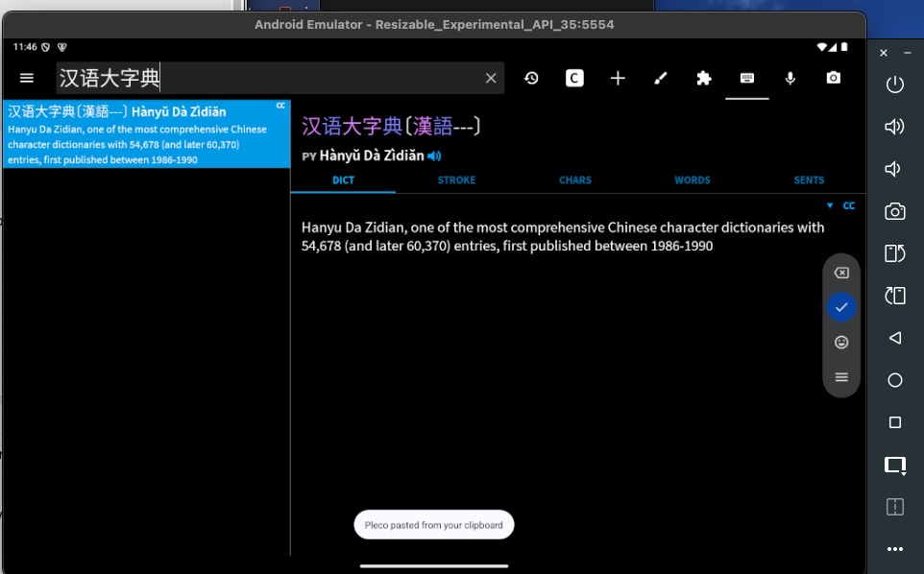The width and height of the screenshot is (924, 574).
Task: Expand the CC dictionary dropdown arrow
Action: click(830, 205)
